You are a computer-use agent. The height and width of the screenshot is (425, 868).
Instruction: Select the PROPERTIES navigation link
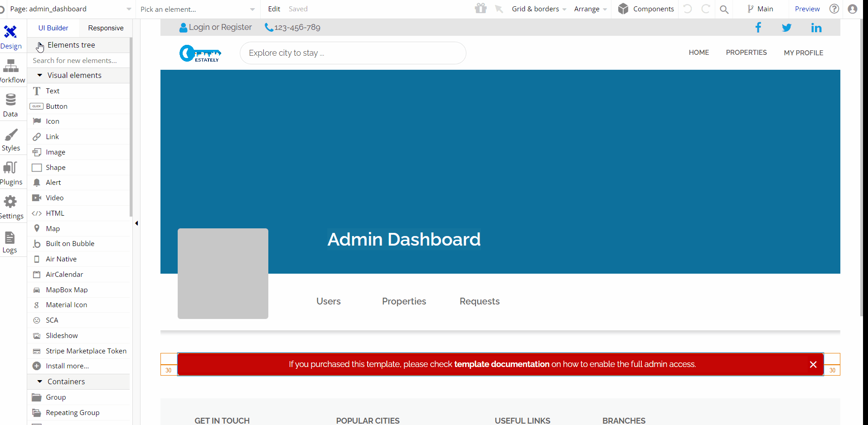click(746, 53)
